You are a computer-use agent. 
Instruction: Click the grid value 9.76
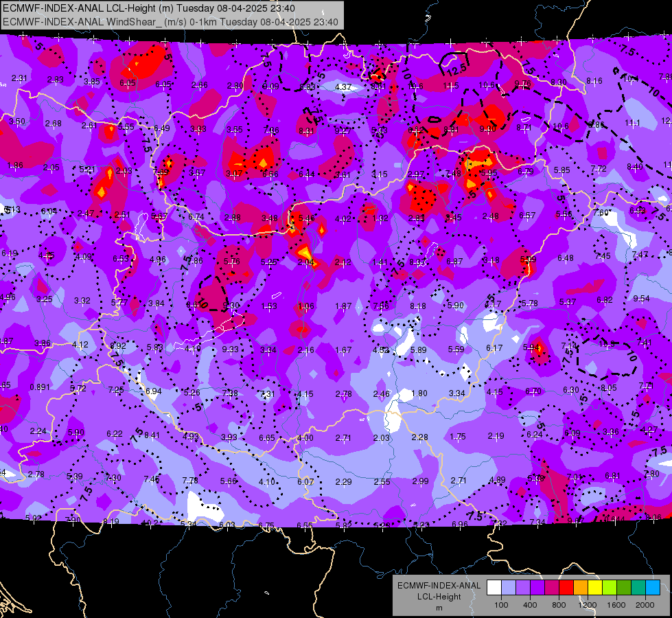pos(522,84)
